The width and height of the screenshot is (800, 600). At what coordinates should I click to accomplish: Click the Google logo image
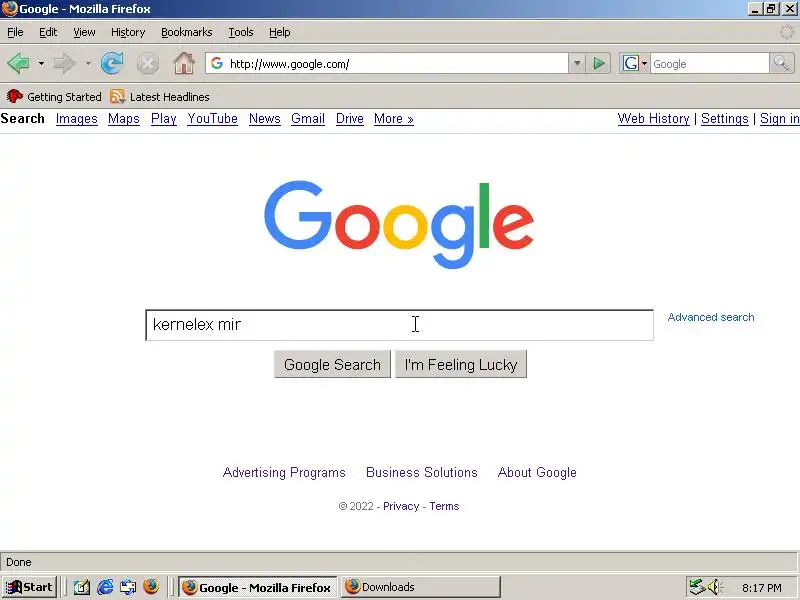[398, 224]
